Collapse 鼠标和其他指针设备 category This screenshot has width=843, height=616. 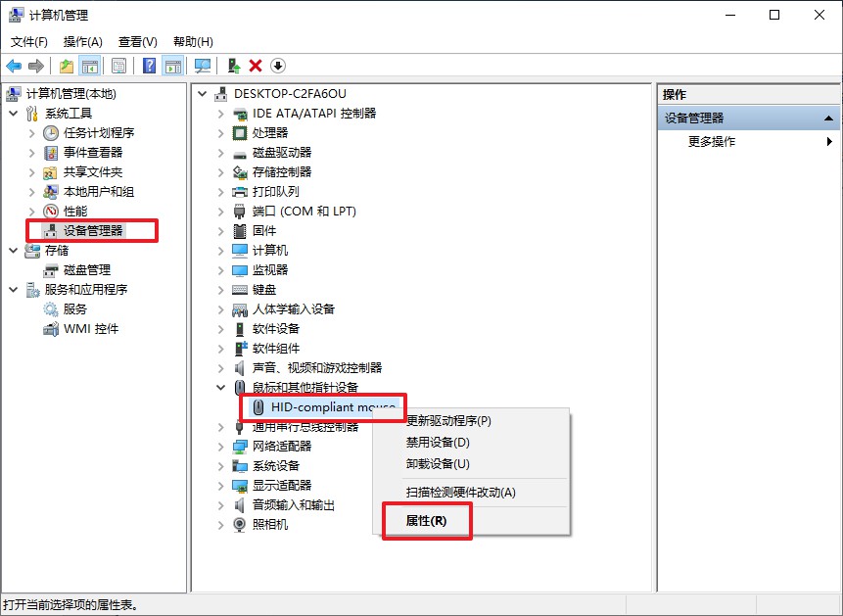point(220,388)
